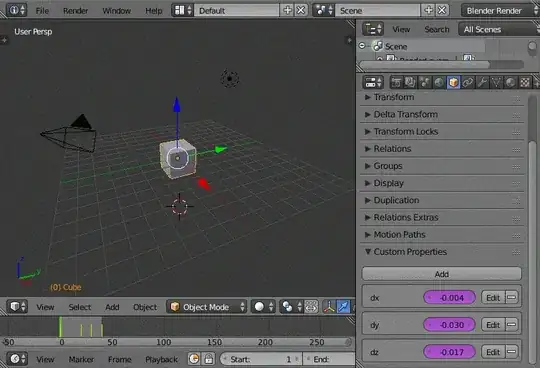
Task: Open the Object Constraints chain tab
Action: pyautogui.click(x=468, y=82)
